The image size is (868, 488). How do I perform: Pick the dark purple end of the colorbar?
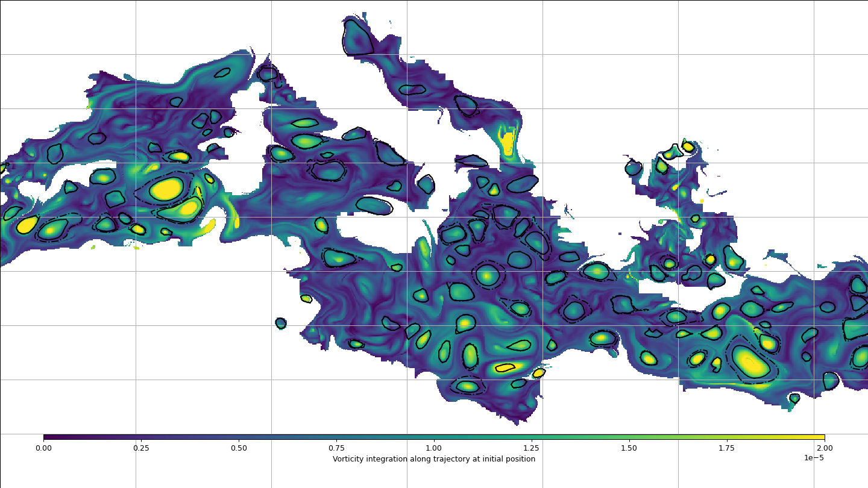48,437
